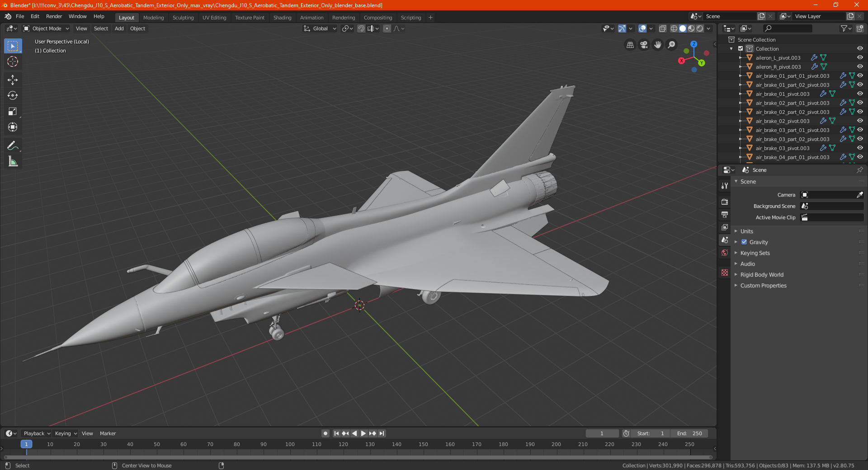This screenshot has width=868, height=470.
Task: Open Playback dropdown in timeline
Action: (x=37, y=433)
